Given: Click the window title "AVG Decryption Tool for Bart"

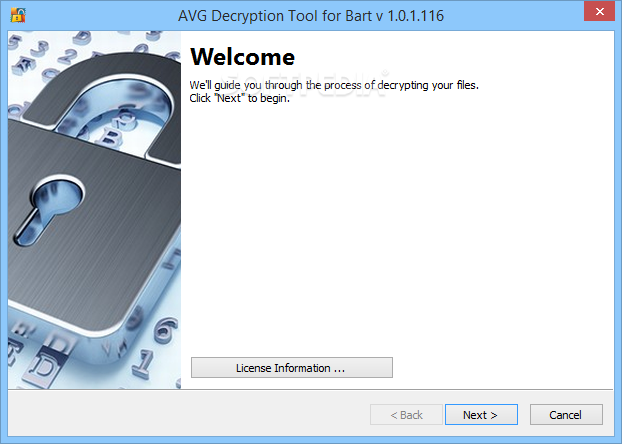Looking at the screenshot, I should [311, 16].
